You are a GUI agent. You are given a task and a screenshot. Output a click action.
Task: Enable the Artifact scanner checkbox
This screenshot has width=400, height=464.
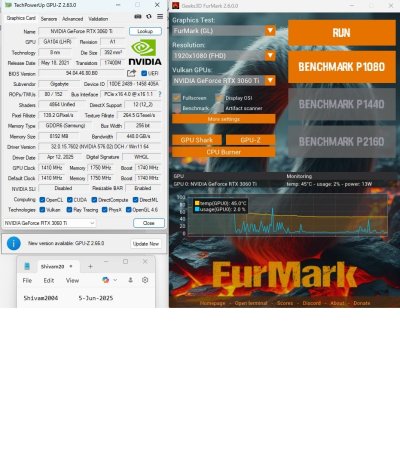[x=219, y=108]
